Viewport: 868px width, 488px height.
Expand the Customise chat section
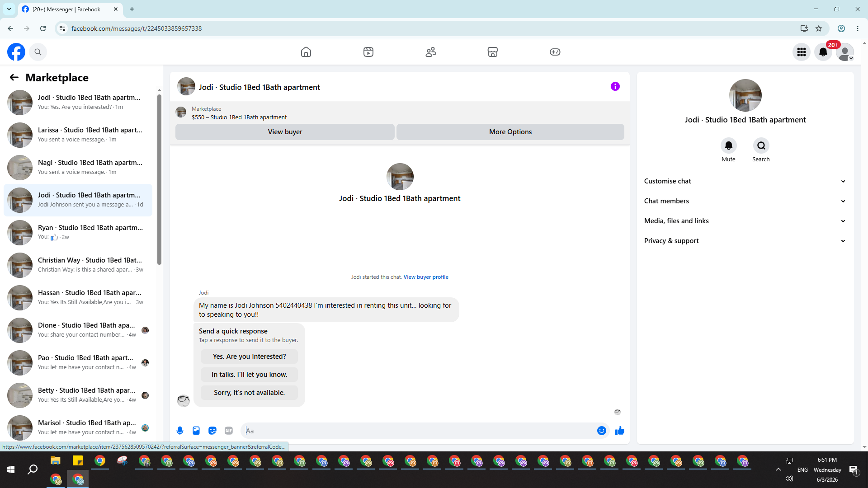click(745, 181)
